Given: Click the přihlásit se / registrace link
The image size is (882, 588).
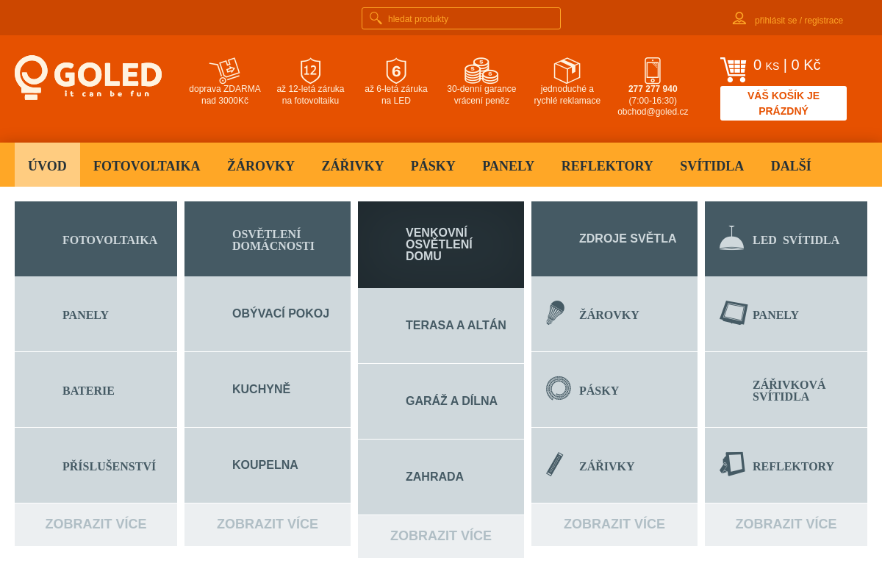Looking at the screenshot, I should (798, 21).
